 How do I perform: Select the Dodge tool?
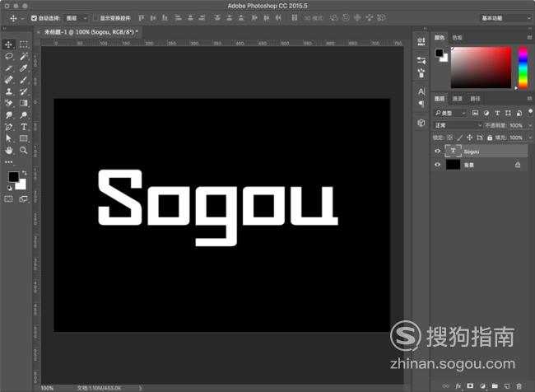24,115
